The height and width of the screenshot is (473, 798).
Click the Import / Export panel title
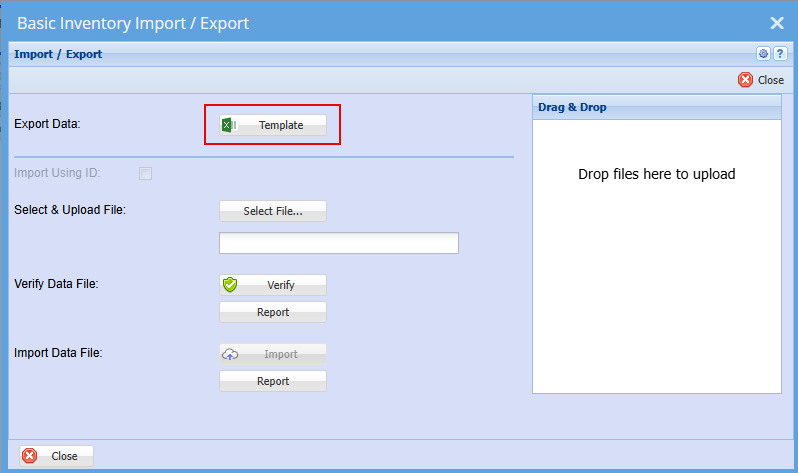pos(58,54)
